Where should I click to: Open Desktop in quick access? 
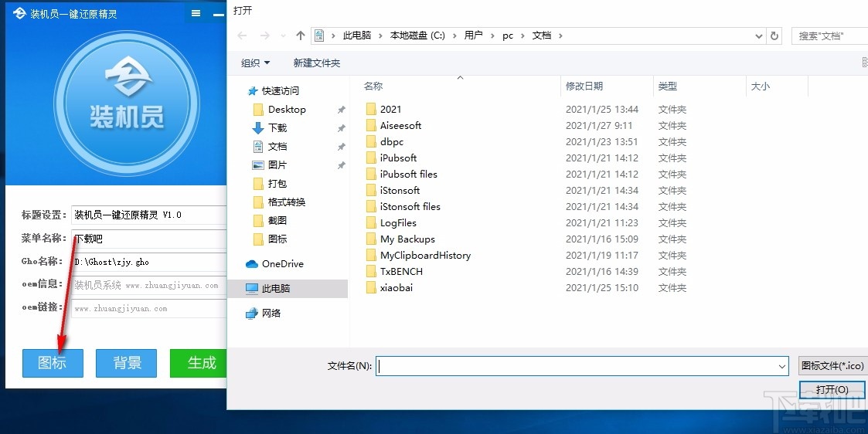(287, 110)
